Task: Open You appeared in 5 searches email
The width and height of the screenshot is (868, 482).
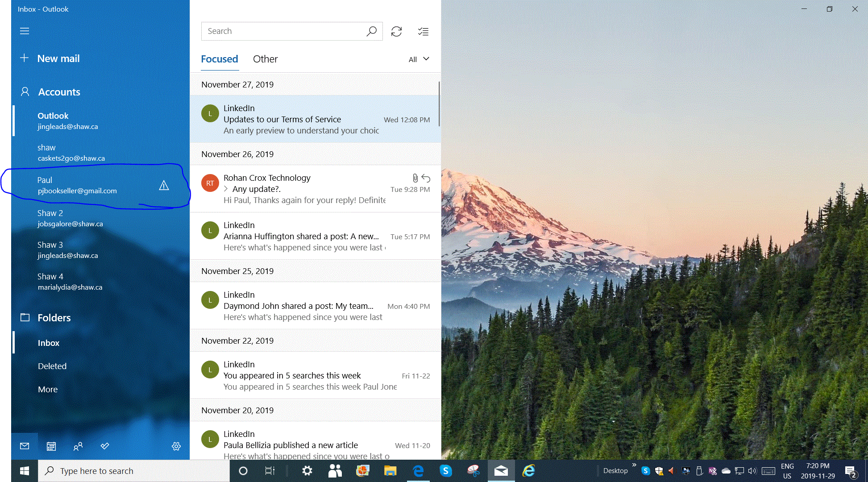Action: click(x=315, y=375)
